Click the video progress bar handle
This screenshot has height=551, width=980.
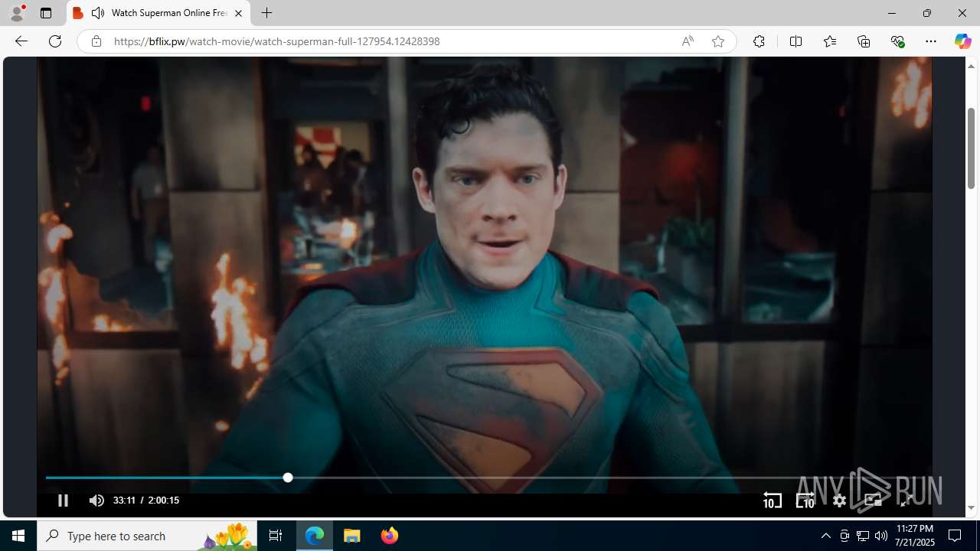point(288,478)
